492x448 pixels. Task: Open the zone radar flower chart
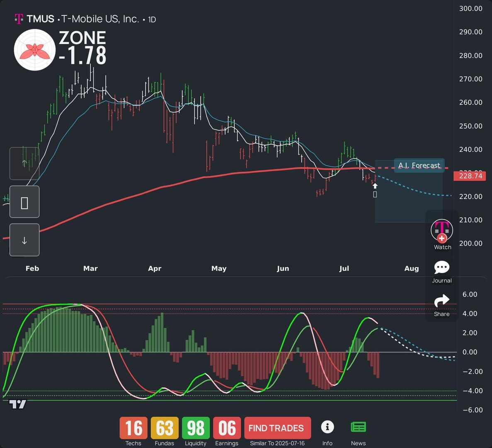[35, 50]
